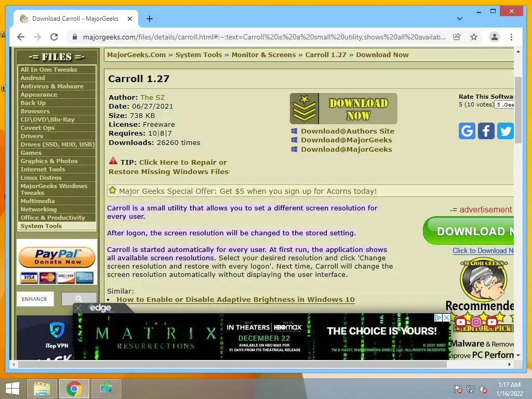
Task: Open the taskbar clock showing 1:17 AM
Action: pos(509,389)
